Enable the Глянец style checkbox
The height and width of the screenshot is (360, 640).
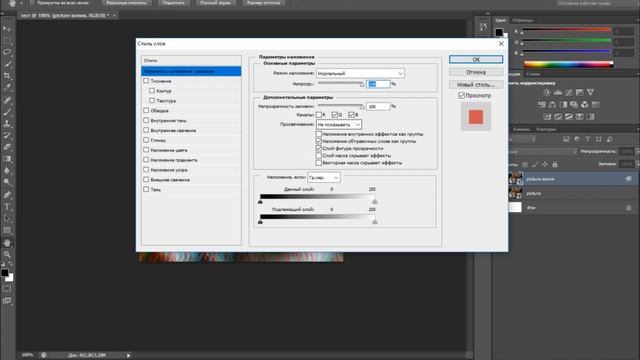pos(146,140)
